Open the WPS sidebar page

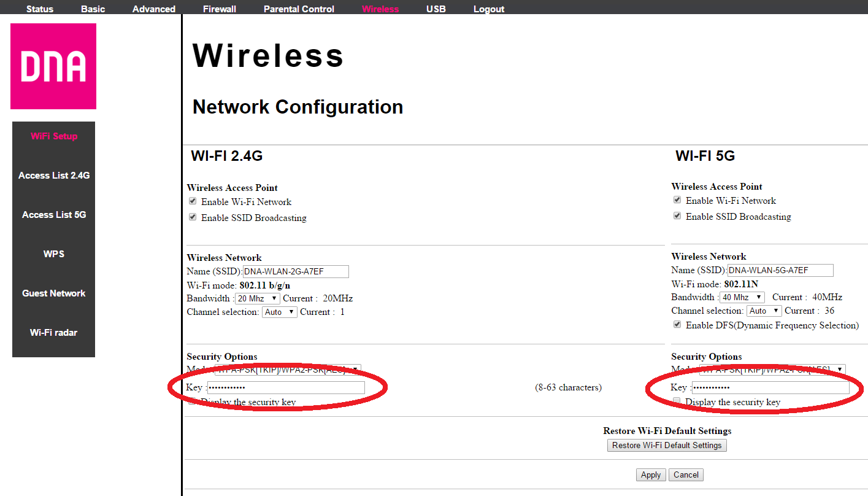coord(54,254)
